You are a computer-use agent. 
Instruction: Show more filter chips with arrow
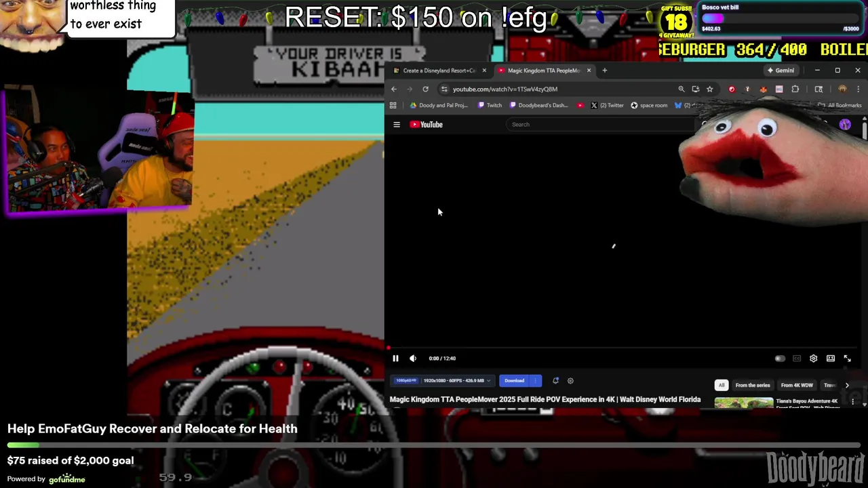click(847, 385)
